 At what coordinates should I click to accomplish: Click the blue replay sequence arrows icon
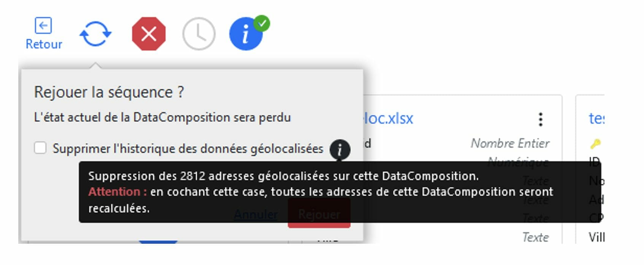pos(95,34)
